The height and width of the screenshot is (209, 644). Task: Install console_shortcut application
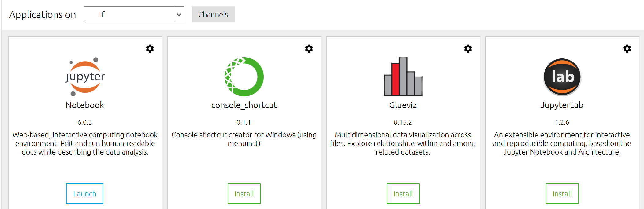pos(244,194)
